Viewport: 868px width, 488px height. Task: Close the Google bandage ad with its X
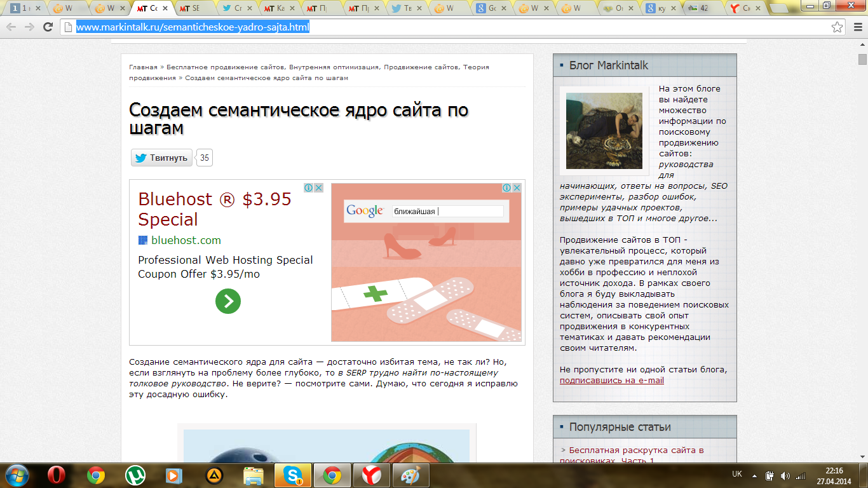click(x=517, y=188)
